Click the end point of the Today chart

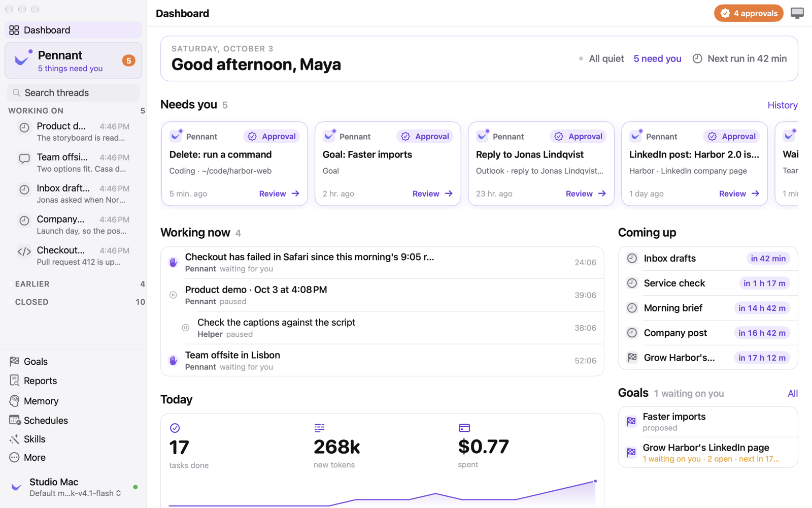(x=595, y=481)
